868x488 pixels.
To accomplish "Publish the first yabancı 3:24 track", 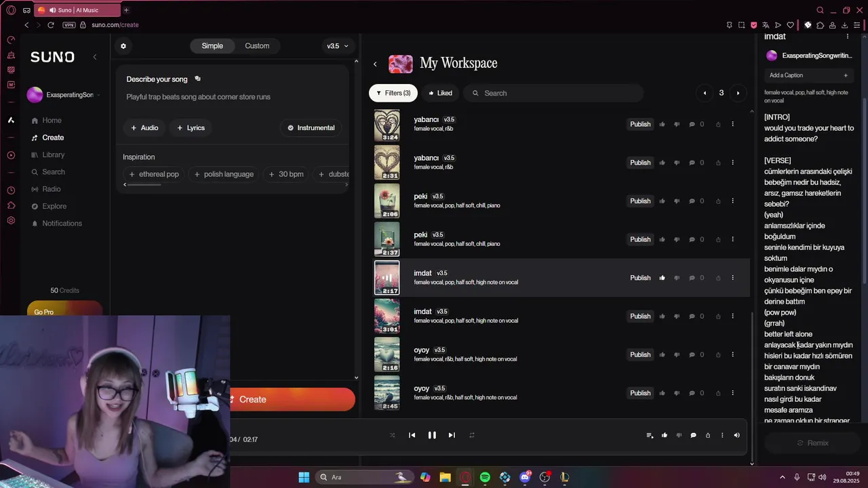I will point(640,124).
